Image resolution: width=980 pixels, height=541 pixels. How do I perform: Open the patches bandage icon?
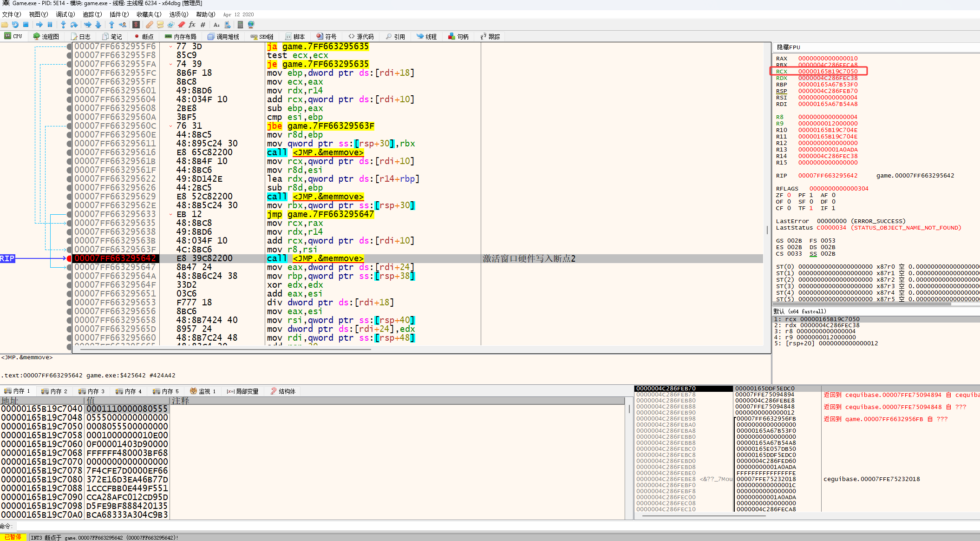coord(149,25)
